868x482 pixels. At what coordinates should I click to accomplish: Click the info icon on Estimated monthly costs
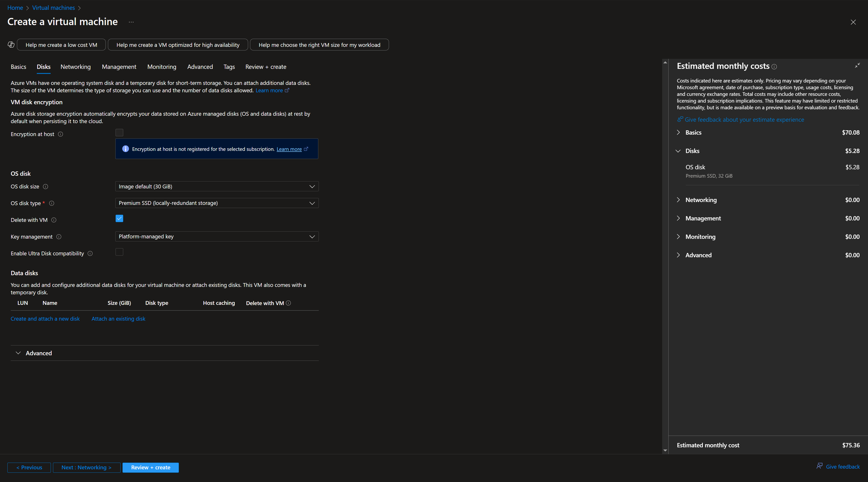pyautogui.click(x=774, y=66)
